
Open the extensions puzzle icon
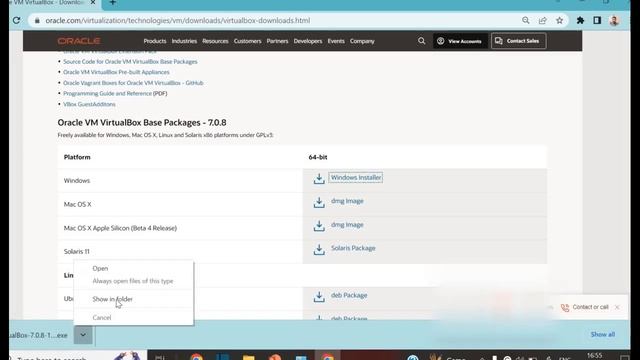pos(580,20)
